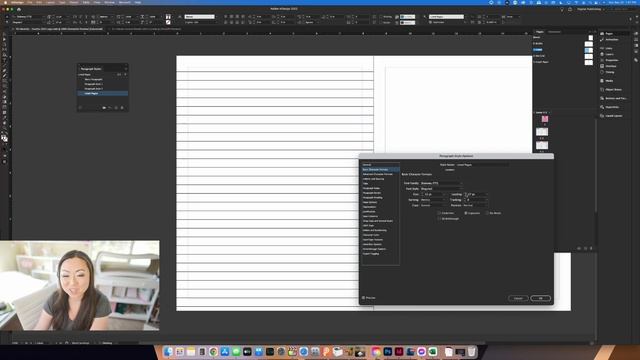The width and height of the screenshot is (640, 360).
Task: Open the Object menu
Action: pyautogui.click(x=74, y=2)
